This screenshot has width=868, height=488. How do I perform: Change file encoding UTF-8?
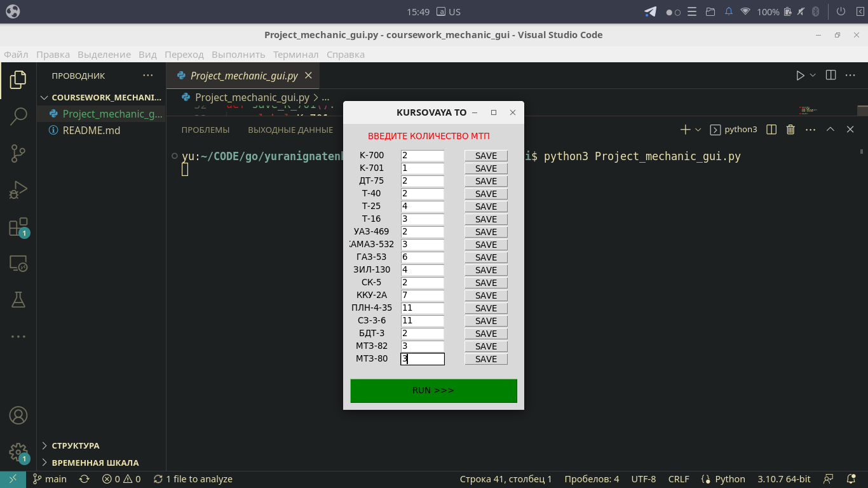[x=644, y=479]
